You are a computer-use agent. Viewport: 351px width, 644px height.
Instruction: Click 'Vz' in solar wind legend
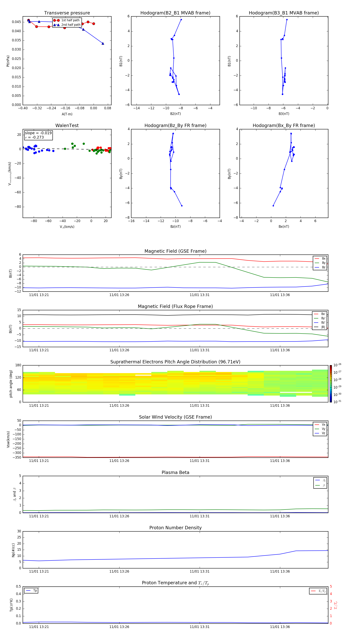(x=320, y=433)
